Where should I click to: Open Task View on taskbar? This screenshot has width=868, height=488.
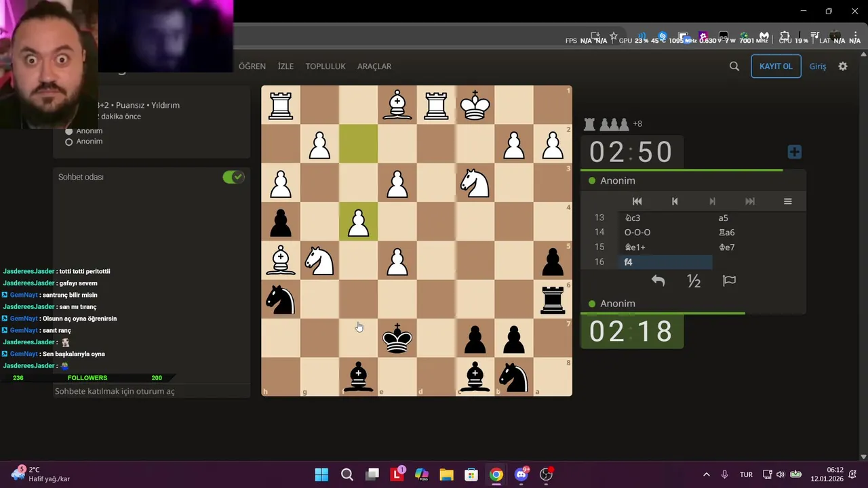tap(372, 474)
